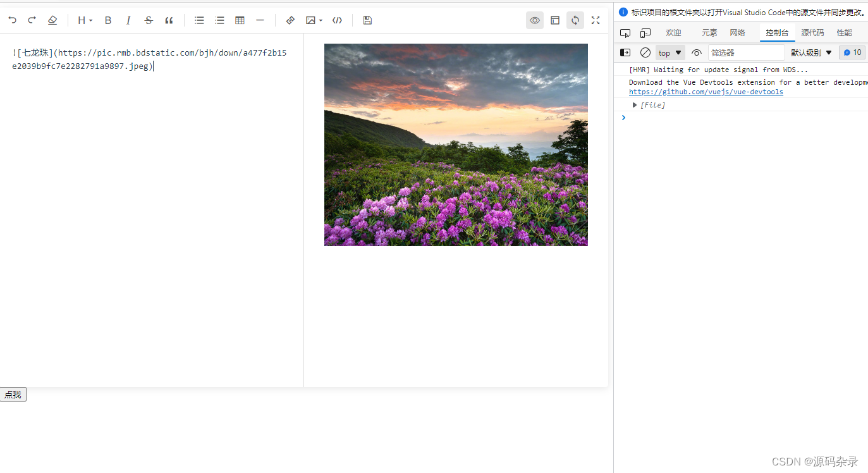Image resolution: width=868 pixels, height=473 pixels.
Task: Switch editor to fullscreen mode
Action: 596,20
